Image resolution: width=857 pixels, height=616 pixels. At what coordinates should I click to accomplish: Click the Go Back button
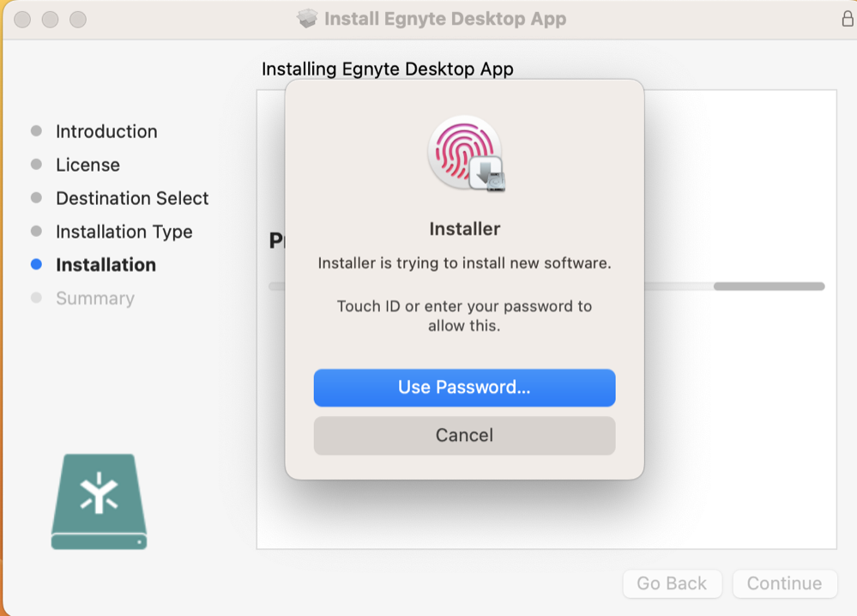coord(672,583)
